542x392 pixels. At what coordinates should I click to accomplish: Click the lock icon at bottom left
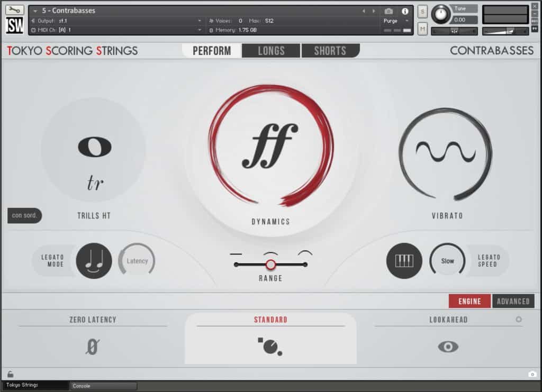coord(11,374)
